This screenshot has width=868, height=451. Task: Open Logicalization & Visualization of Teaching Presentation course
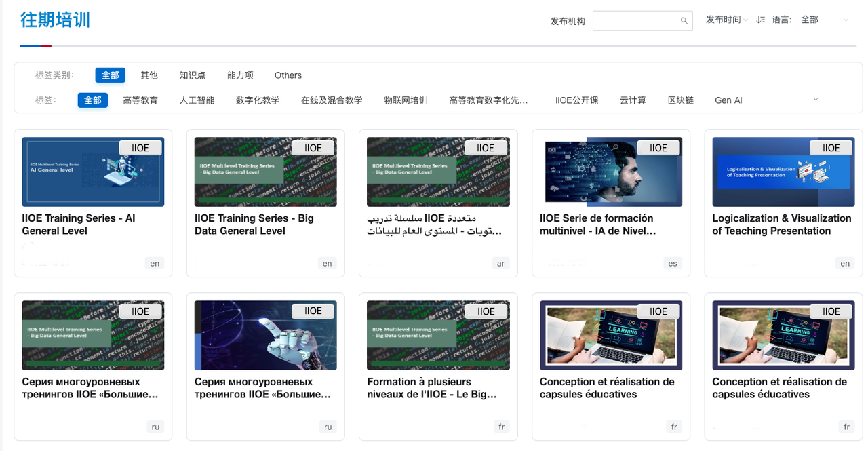coord(781,224)
